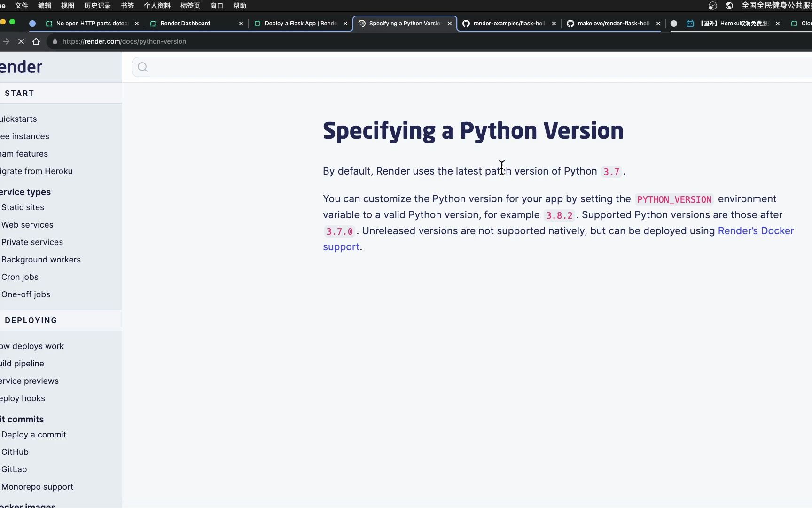Open Deploy a commit sidebar link

[x=34, y=435]
